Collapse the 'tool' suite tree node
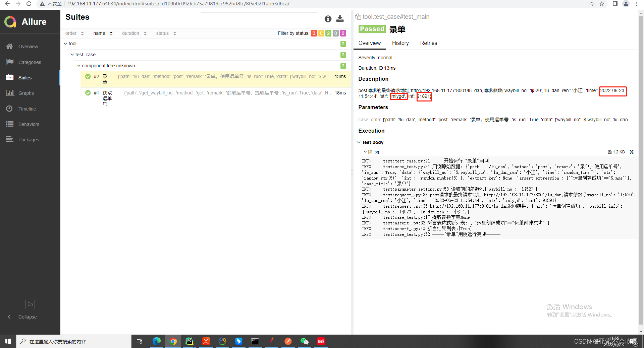 (65, 44)
